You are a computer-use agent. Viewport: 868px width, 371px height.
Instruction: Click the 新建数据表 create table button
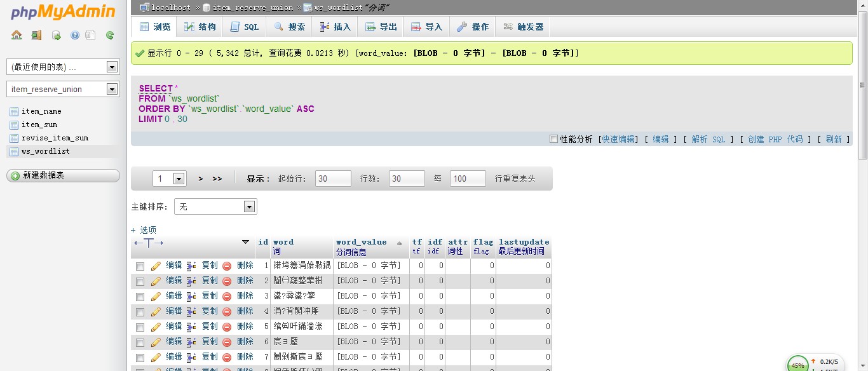[x=63, y=175]
